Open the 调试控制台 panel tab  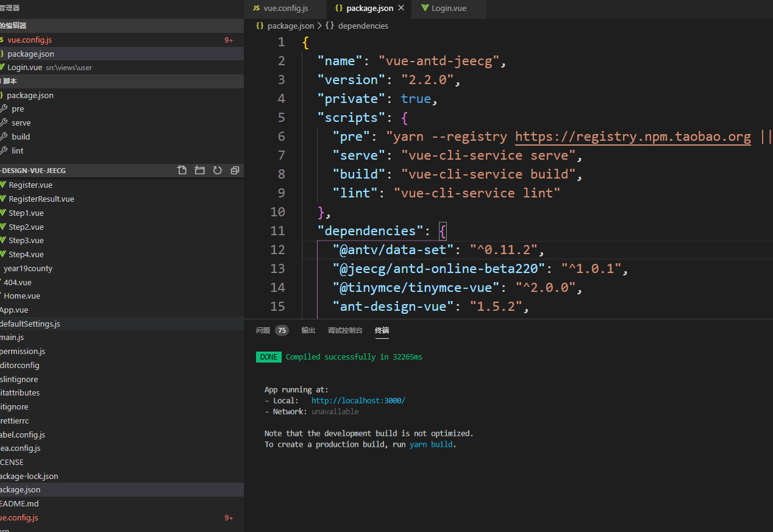tap(345, 330)
